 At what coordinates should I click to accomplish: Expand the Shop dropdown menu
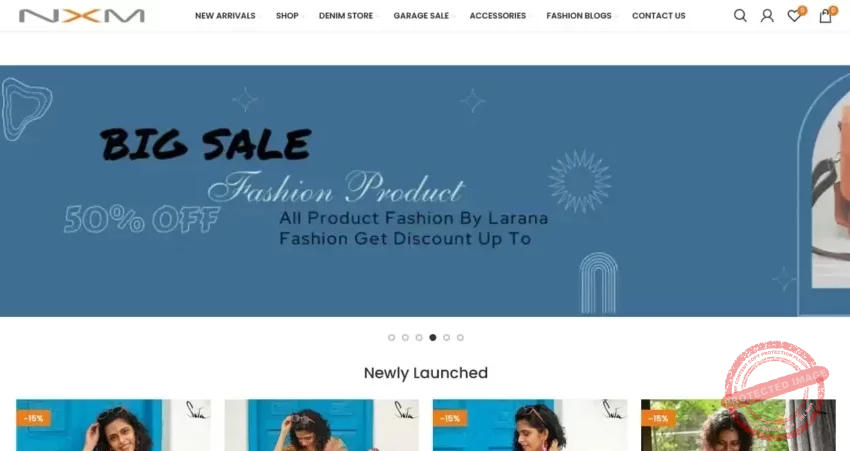tap(287, 16)
